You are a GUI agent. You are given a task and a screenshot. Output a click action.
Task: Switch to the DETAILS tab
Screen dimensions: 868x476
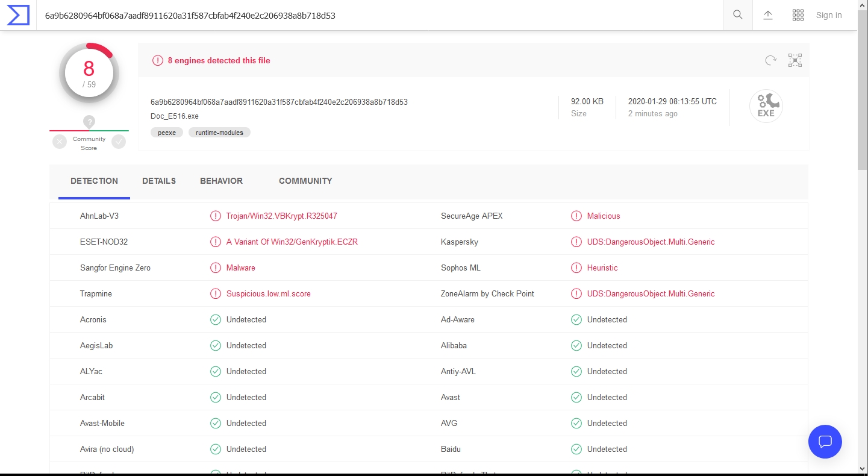point(159,181)
